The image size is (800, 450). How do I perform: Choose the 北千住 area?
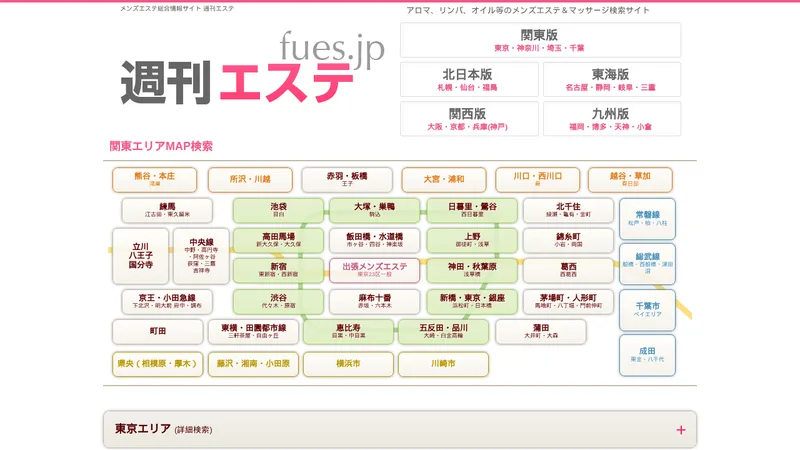(568, 210)
